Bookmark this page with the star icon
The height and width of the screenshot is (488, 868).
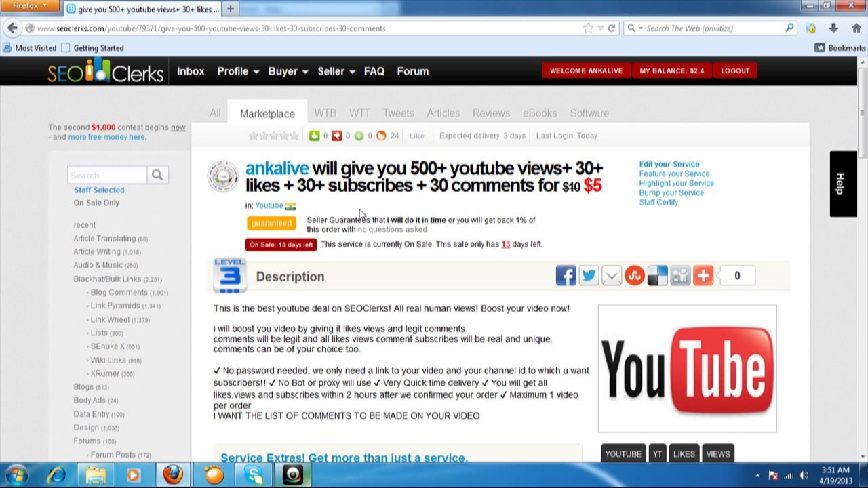click(x=588, y=28)
